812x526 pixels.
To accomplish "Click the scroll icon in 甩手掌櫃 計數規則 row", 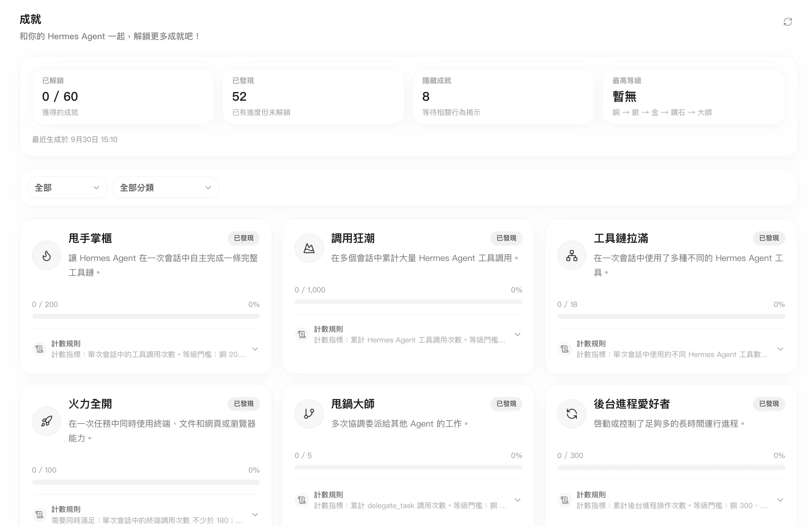I will coord(39,349).
